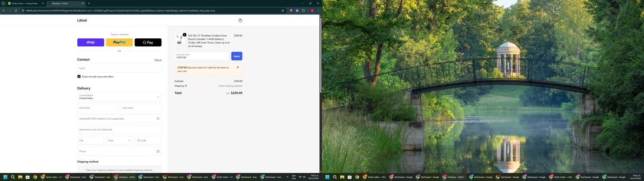The image size is (644, 181).
Task: Apply the LTWT100 discount code
Action: coord(237,56)
